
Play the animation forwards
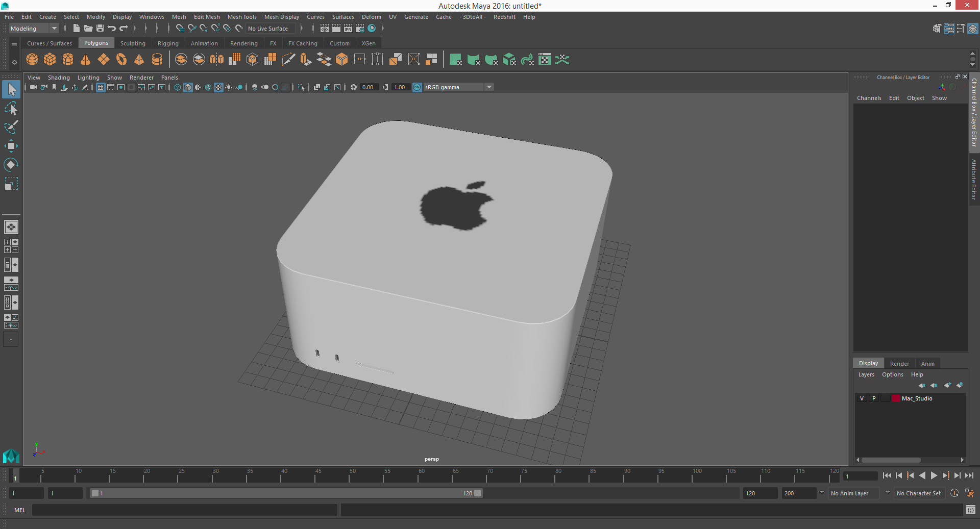(934, 475)
